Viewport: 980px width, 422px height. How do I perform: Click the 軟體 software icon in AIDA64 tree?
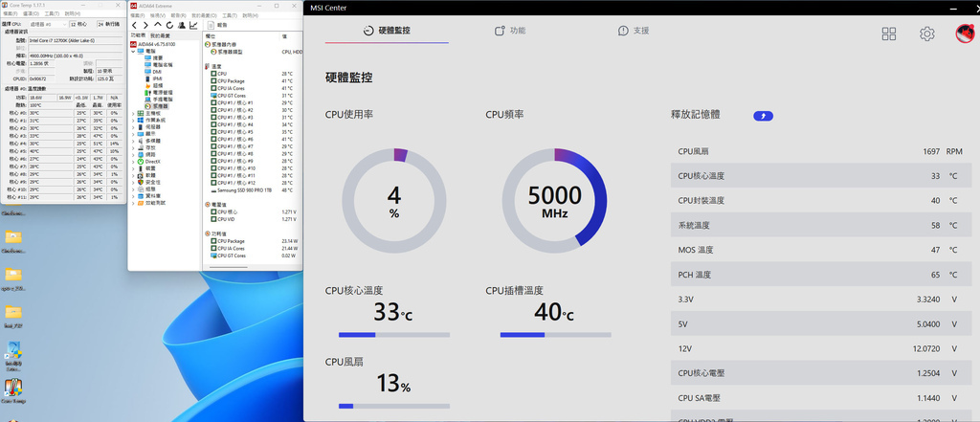point(141,175)
